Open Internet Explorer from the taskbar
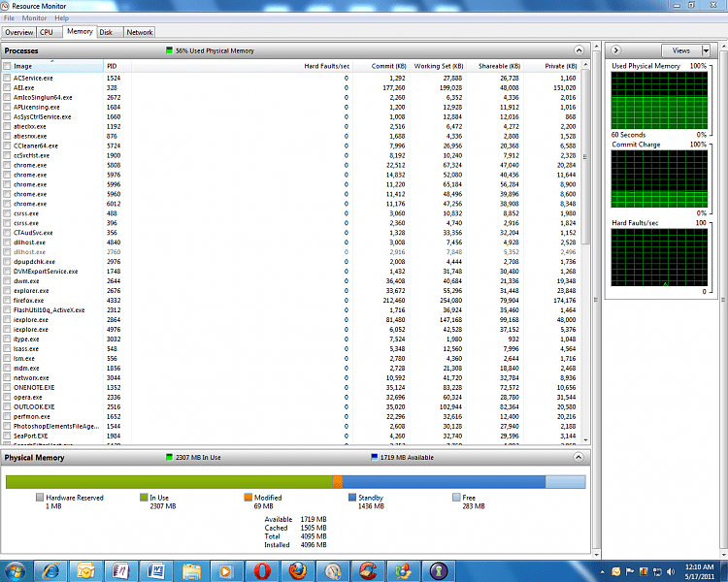Image resolution: width=728 pixels, height=582 pixels. (51, 571)
